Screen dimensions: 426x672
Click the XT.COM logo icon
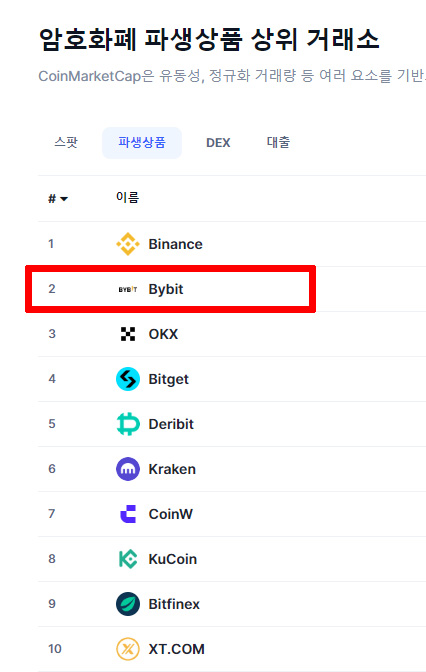pos(128,649)
